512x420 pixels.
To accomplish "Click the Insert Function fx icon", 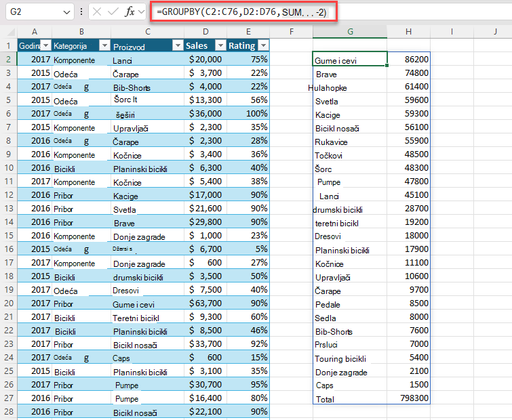I will click(x=130, y=12).
